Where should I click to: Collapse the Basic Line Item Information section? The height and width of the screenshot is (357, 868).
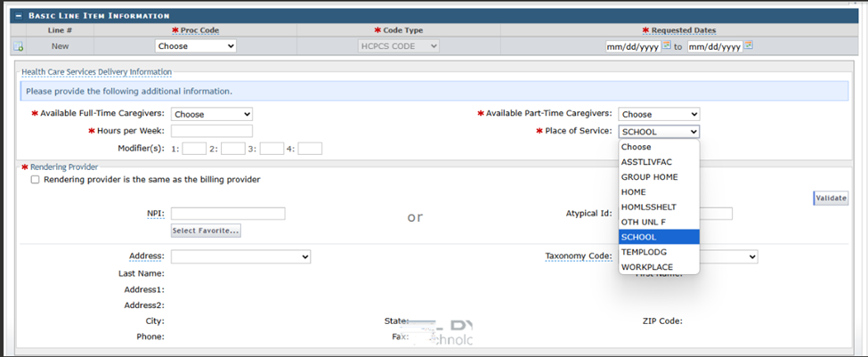20,16
